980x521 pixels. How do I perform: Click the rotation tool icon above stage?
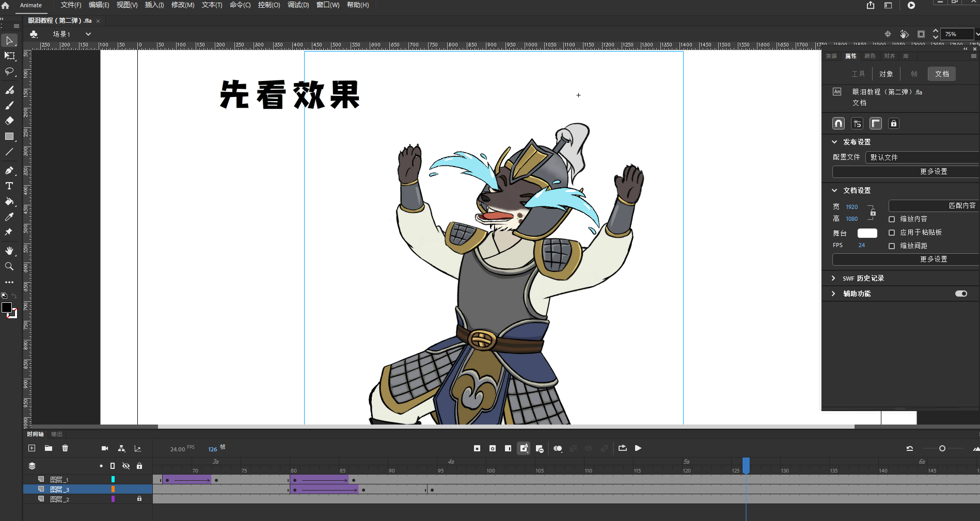tap(904, 34)
